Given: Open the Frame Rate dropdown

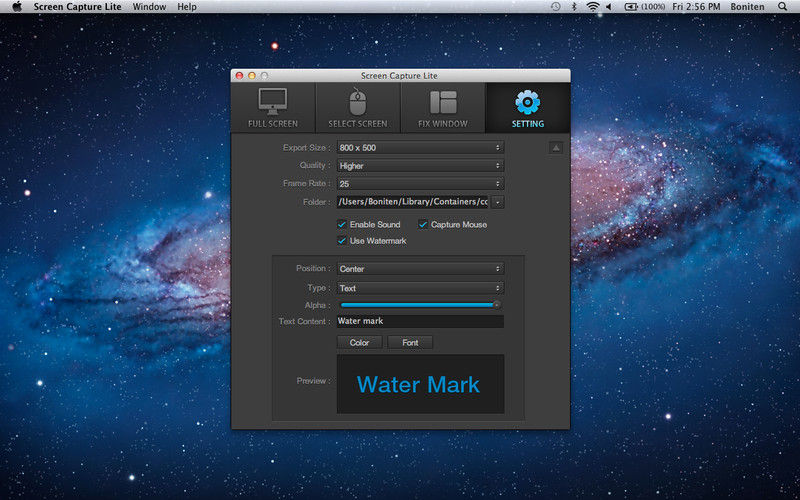Looking at the screenshot, I should (420, 183).
